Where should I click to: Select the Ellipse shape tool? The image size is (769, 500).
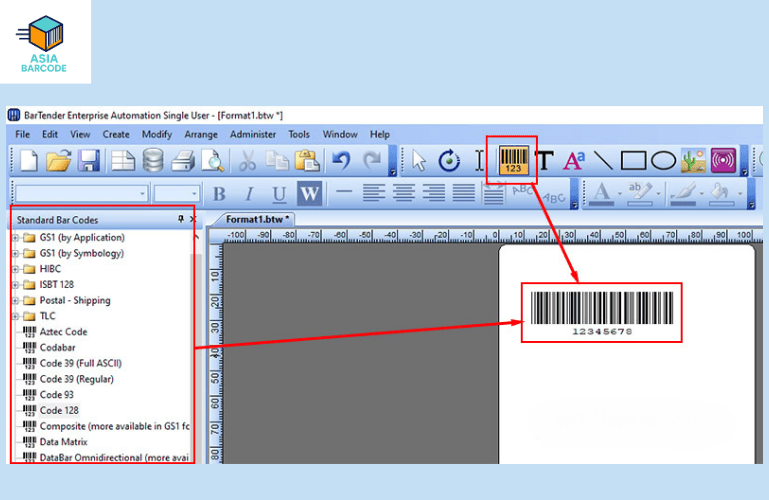coord(664,161)
